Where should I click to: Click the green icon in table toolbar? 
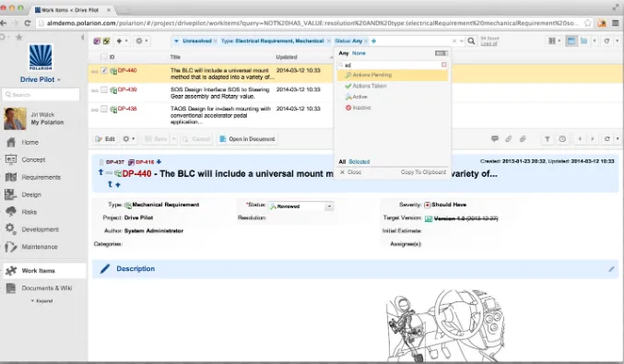106,41
